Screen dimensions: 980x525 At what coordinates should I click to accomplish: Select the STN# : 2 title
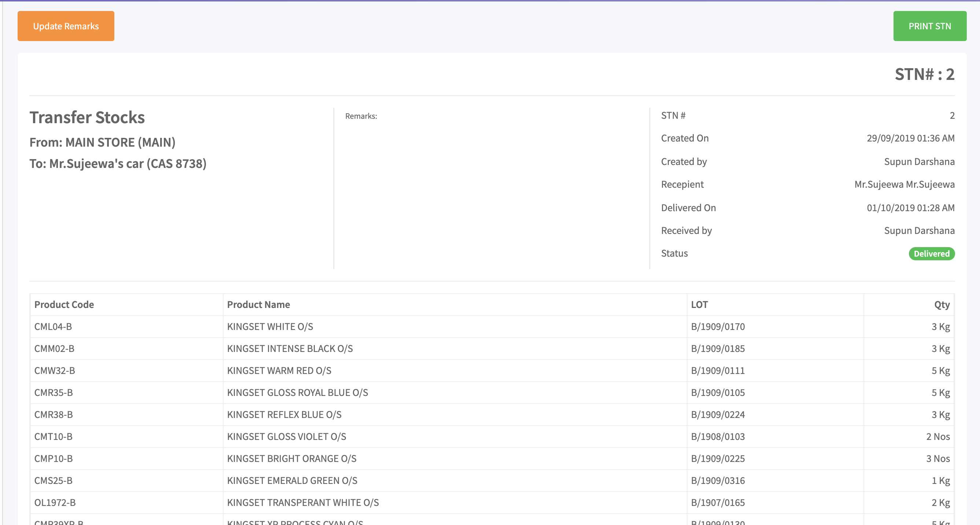(x=924, y=74)
